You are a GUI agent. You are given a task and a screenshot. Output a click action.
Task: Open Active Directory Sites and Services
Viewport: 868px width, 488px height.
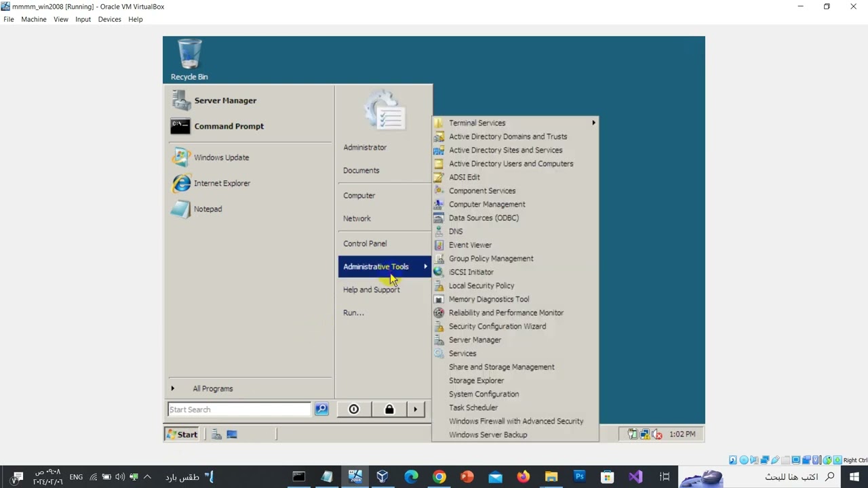515,150
